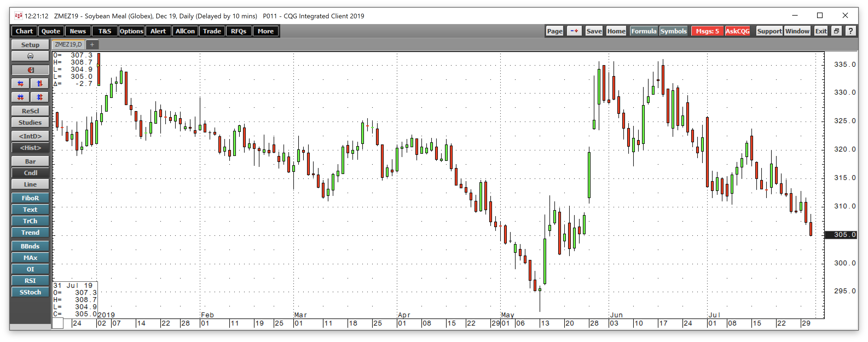Image resolution: width=868 pixels, height=342 pixels.
Task: Switch to <Hist> historical view
Action: [30, 148]
